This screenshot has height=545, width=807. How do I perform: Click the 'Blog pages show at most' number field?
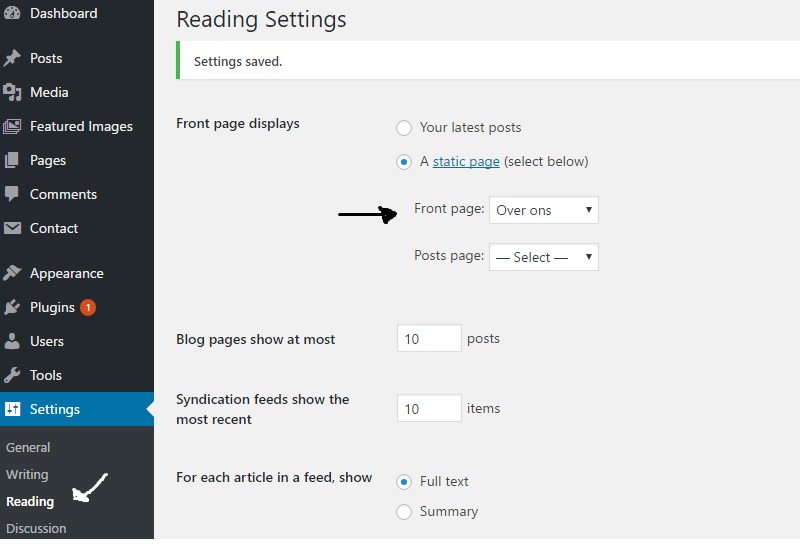(x=429, y=339)
